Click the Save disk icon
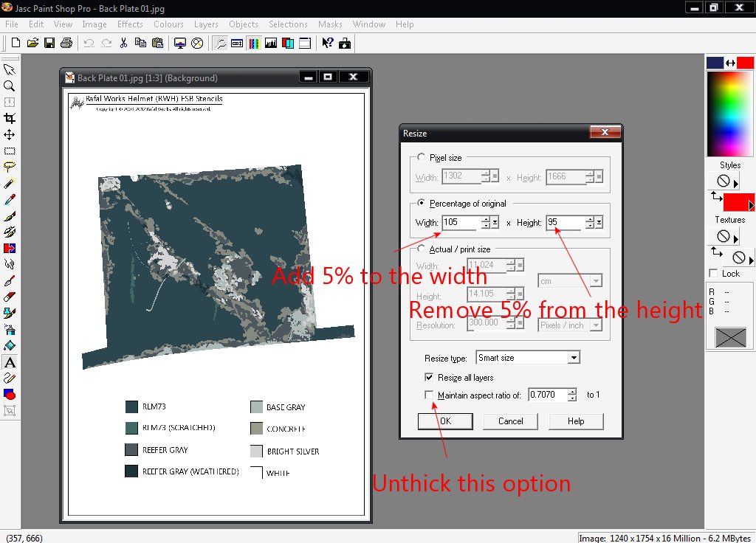The image size is (756, 543). pos(49,43)
